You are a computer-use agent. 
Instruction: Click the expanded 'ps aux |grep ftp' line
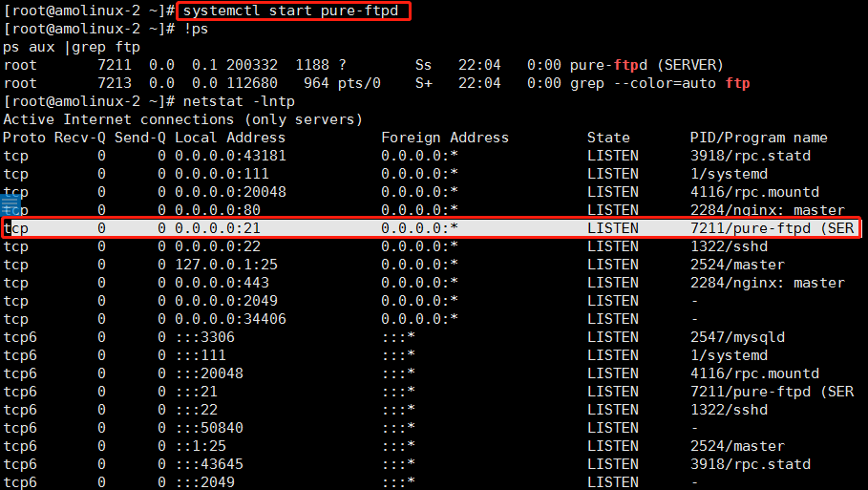coord(72,47)
